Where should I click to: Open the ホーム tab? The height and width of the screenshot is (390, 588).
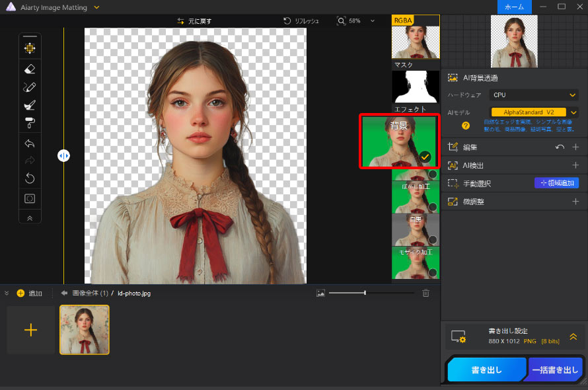514,7
